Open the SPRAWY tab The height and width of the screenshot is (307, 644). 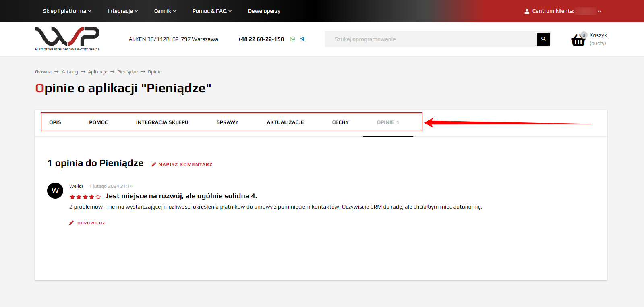[228, 122]
